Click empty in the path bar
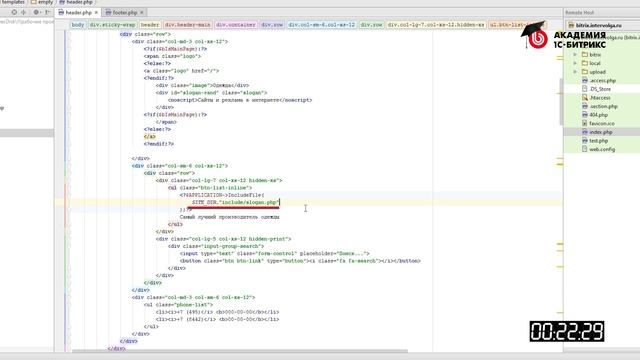 click(45, 2)
